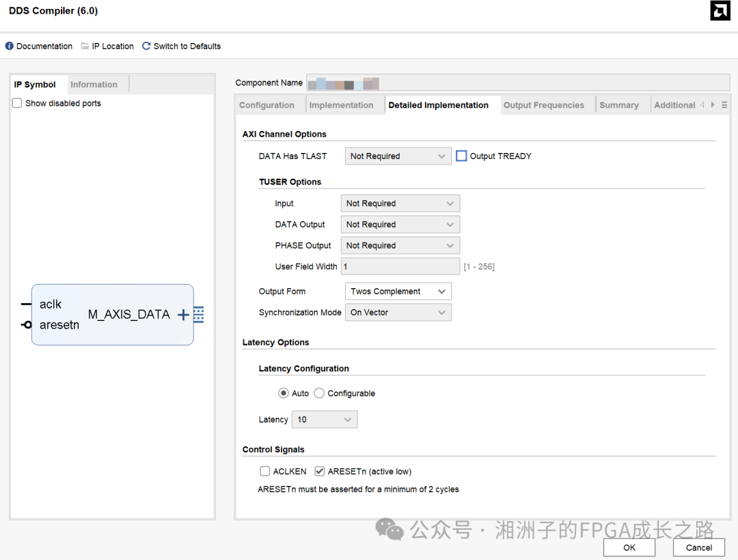Click the aresetn port label
The image size is (738, 560).
pyautogui.click(x=59, y=325)
